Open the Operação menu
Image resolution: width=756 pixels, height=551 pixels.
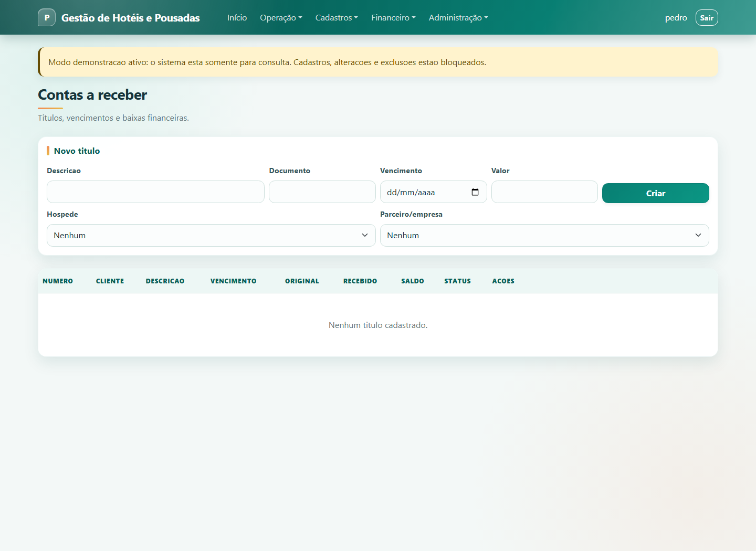click(x=281, y=17)
